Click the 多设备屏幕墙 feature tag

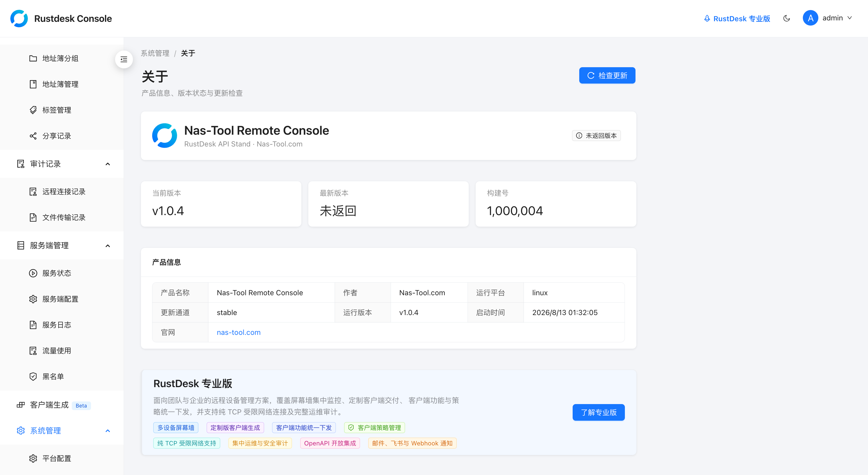(176, 428)
